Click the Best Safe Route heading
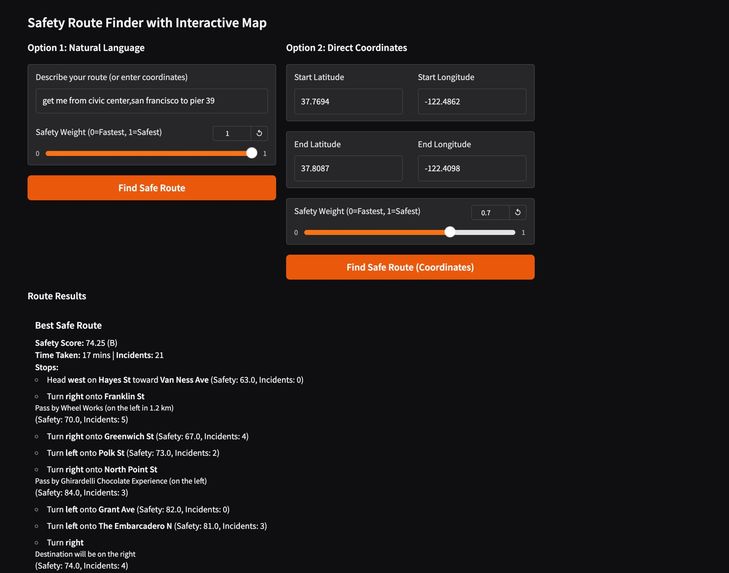Image resolution: width=729 pixels, height=573 pixels. coord(68,326)
